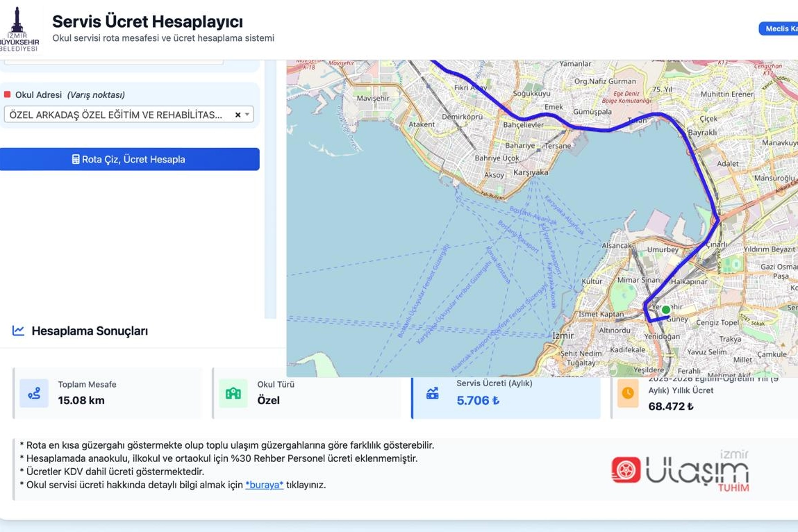This screenshot has height=532, width=798.
Task: Click the green school icon on Okul Türü card
Action: 233,393
